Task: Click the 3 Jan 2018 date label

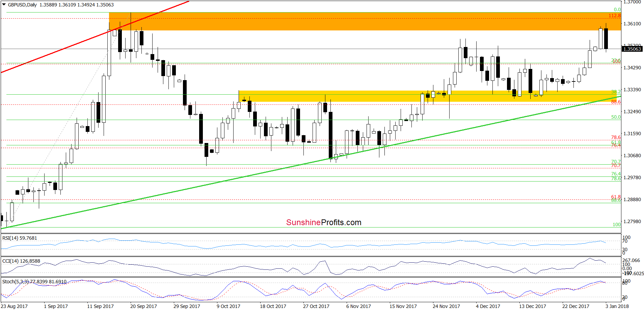Action: 617,306
